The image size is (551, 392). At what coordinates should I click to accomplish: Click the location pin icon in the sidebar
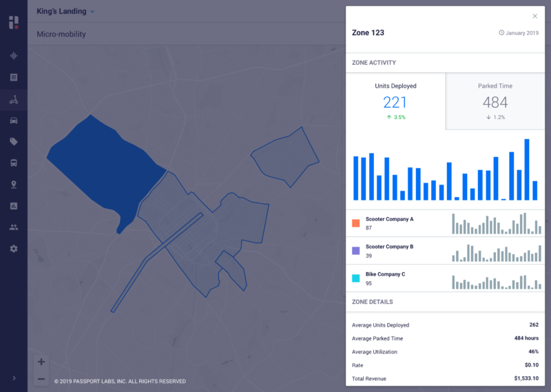pos(14,185)
